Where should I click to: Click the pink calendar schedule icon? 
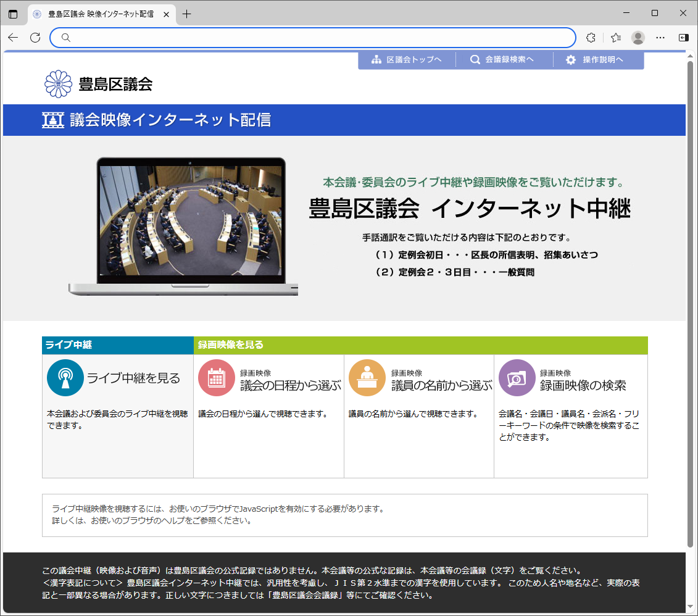216,378
